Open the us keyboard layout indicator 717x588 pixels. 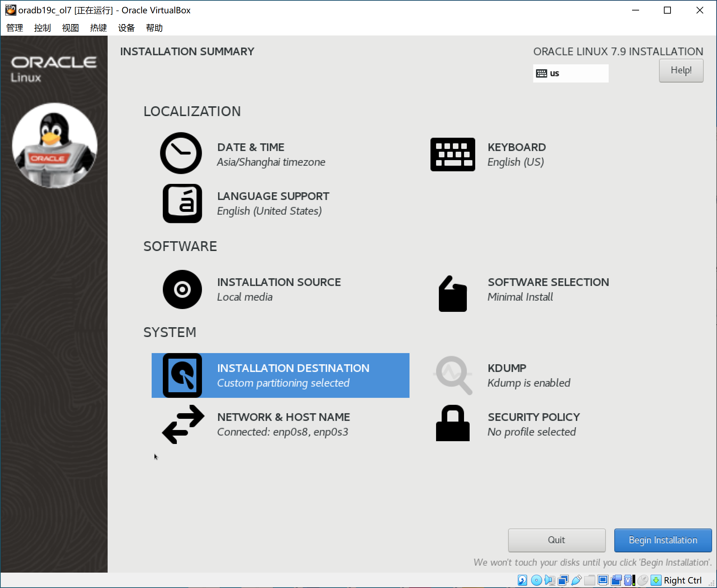570,73
